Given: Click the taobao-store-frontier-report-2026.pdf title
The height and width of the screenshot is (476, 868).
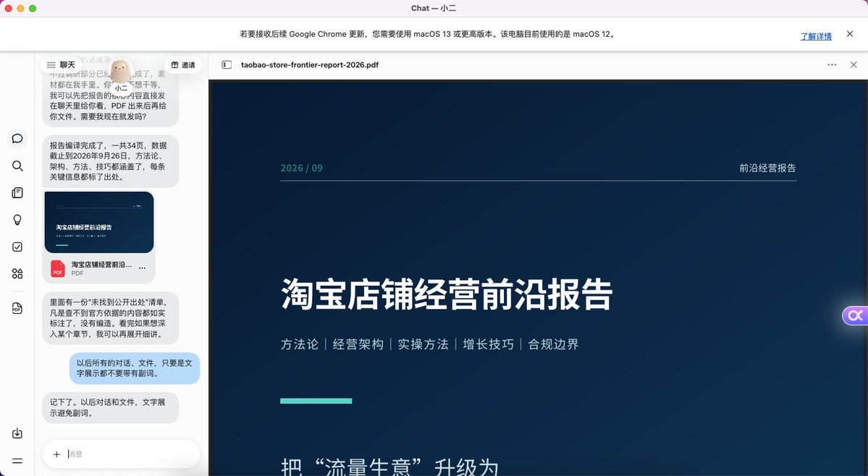Looking at the screenshot, I should point(310,64).
